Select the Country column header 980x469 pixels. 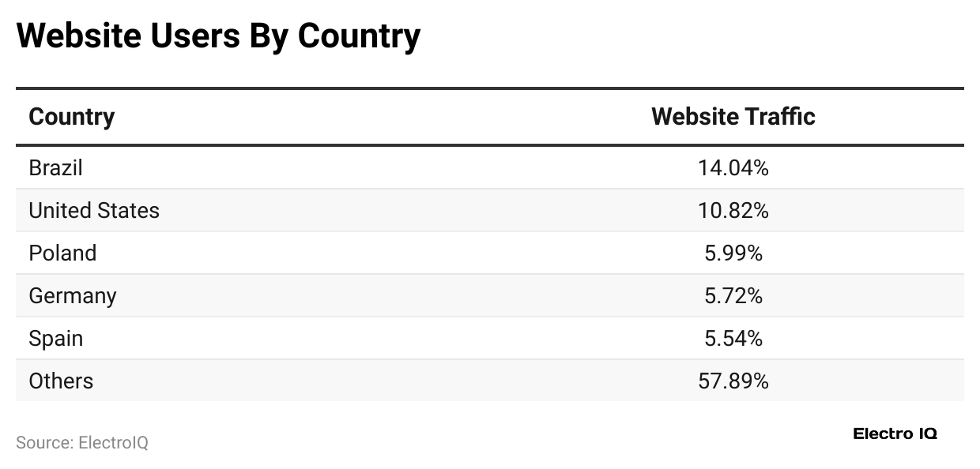click(x=72, y=117)
